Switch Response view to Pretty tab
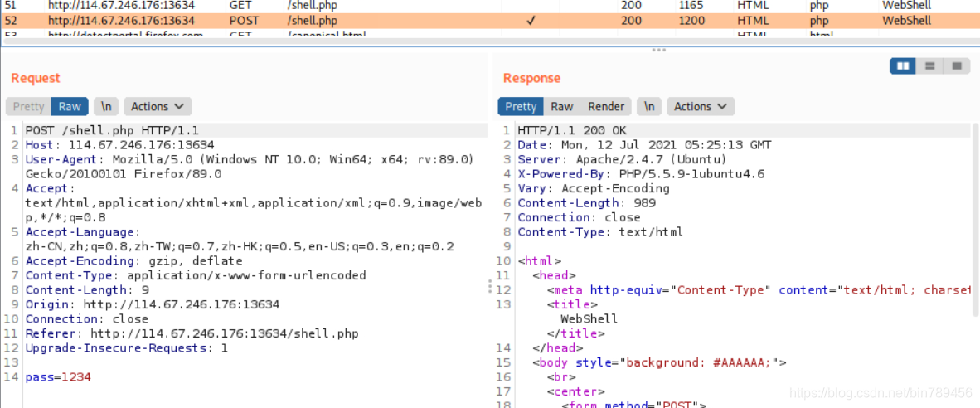Screen dimensions: 980x408 tap(521, 106)
